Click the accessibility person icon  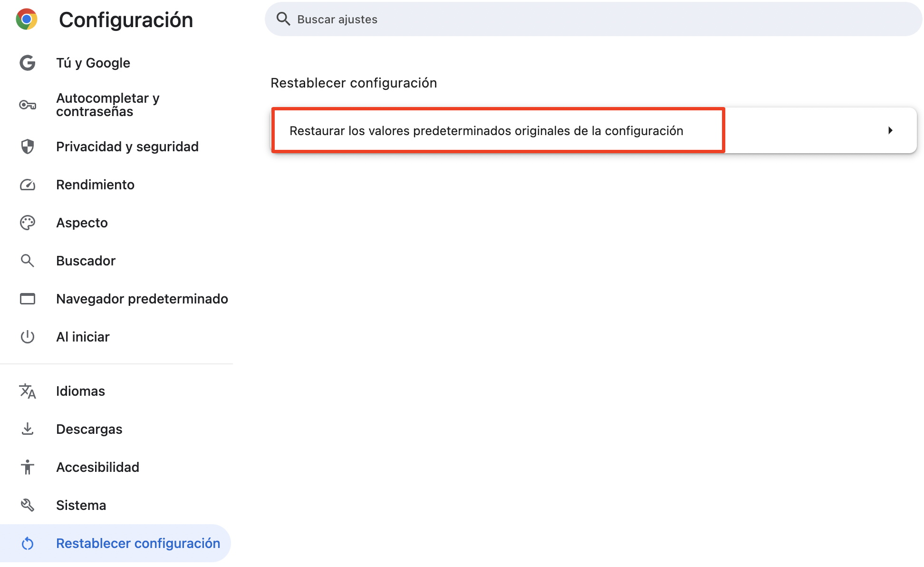(27, 467)
